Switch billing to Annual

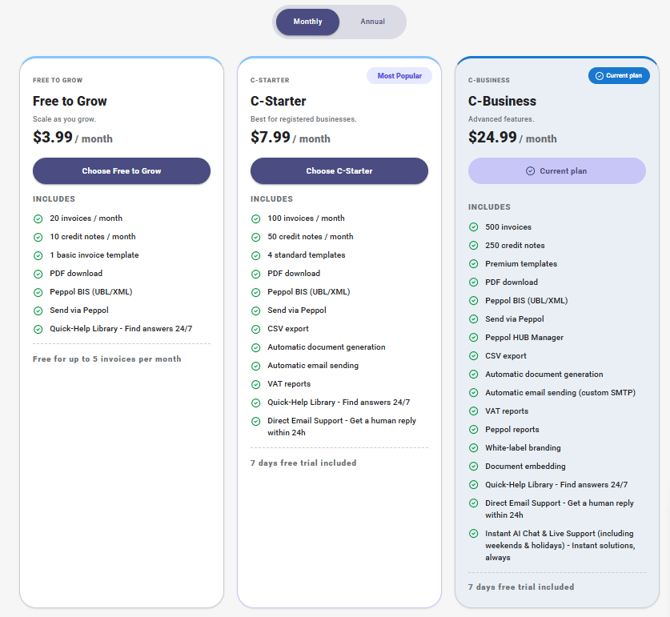tap(372, 21)
